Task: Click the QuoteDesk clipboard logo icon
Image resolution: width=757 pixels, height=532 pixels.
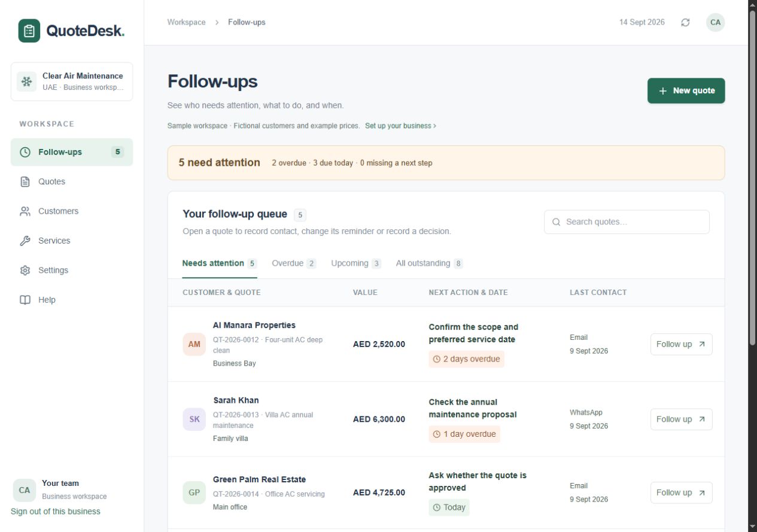Action: click(29, 31)
